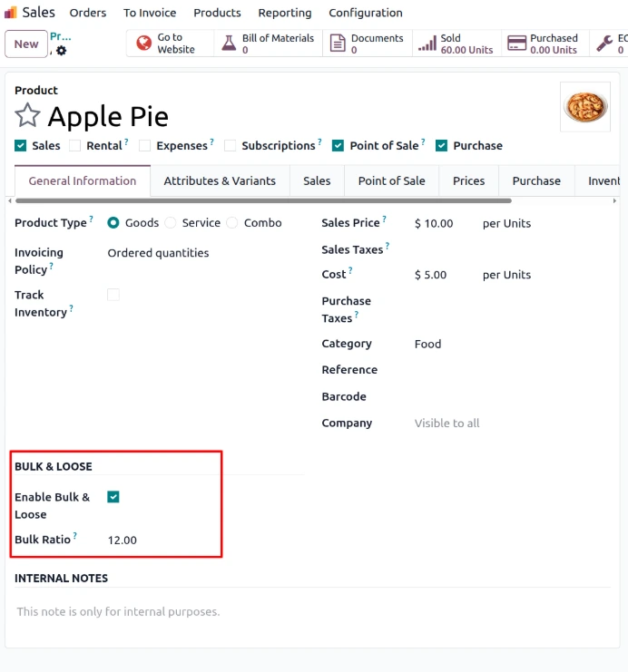Select the Service product type radio
The height and width of the screenshot is (672, 628).
point(171,223)
